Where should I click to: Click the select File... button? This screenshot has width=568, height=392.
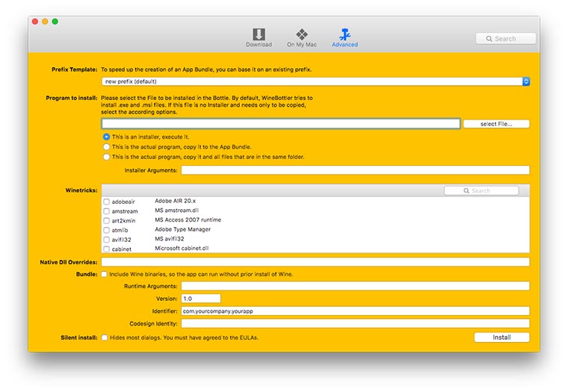click(496, 124)
